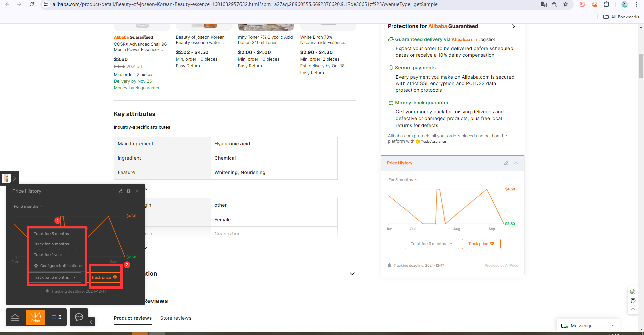Image resolution: width=644 pixels, height=335 pixels.
Task: Expand the collapsed description section chevron
Action: [352, 274]
